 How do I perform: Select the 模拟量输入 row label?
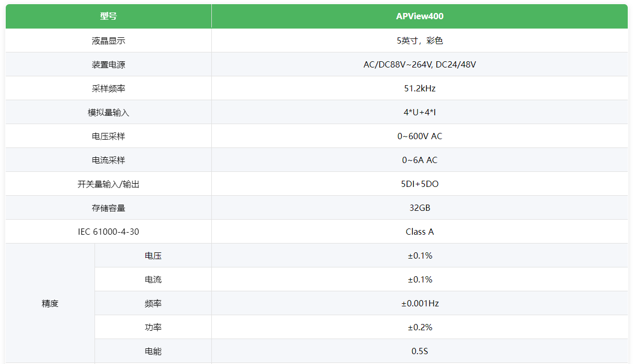click(x=109, y=112)
